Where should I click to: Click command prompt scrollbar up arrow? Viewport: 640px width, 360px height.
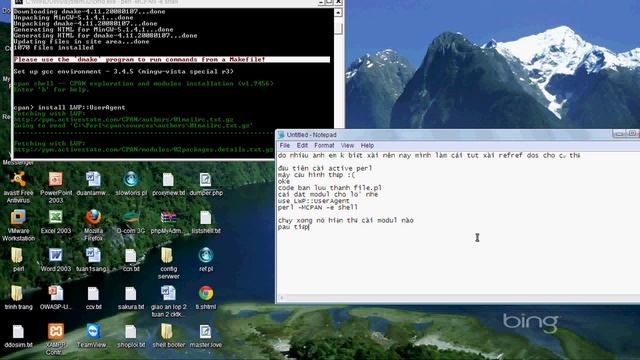point(338,13)
